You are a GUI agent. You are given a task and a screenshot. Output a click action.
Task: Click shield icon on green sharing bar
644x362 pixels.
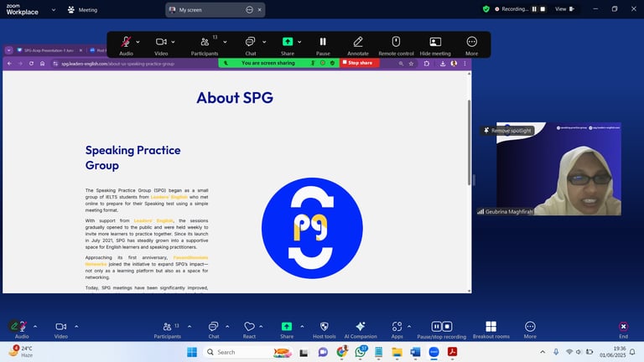[332, 63]
